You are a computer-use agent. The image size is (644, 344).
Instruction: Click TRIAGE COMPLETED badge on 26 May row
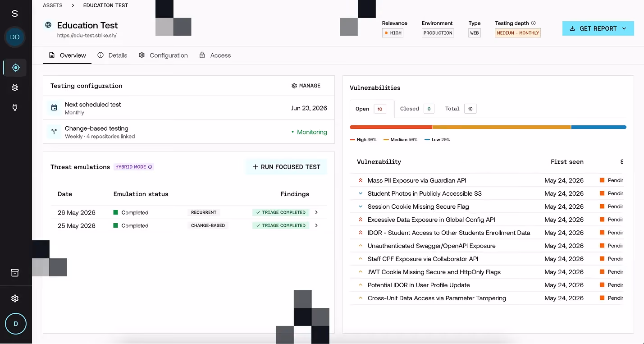pyautogui.click(x=281, y=212)
